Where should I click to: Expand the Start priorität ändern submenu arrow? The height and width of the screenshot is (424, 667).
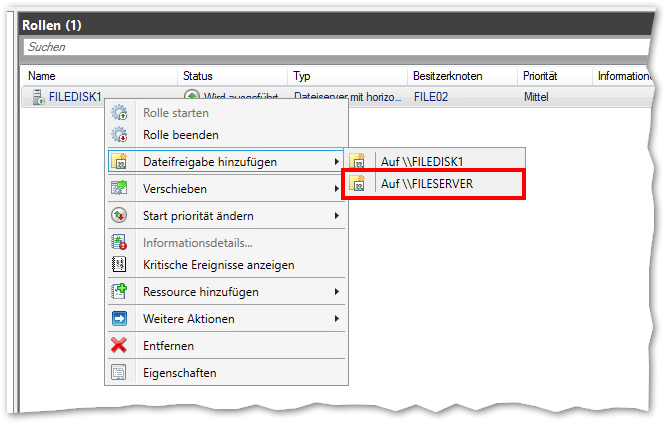pos(336,215)
